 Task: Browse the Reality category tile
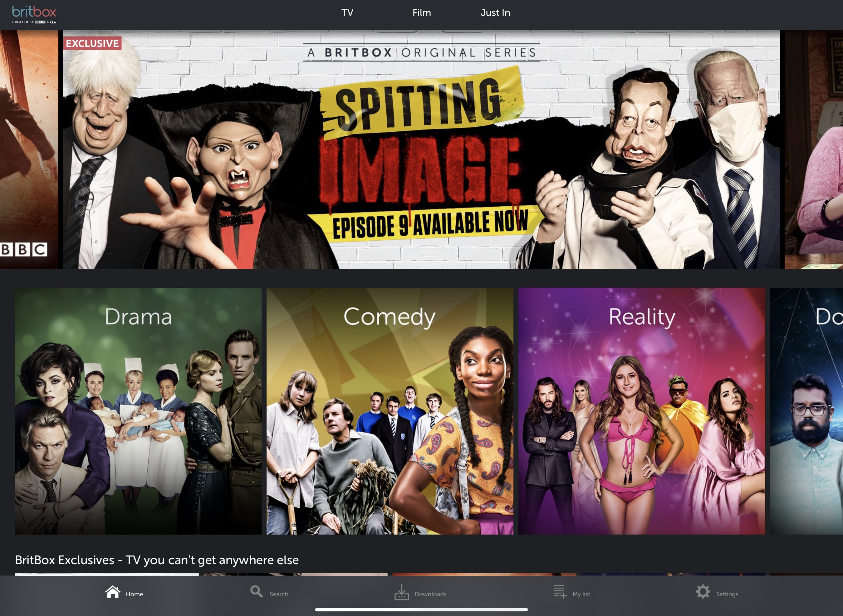coord(641,411)
